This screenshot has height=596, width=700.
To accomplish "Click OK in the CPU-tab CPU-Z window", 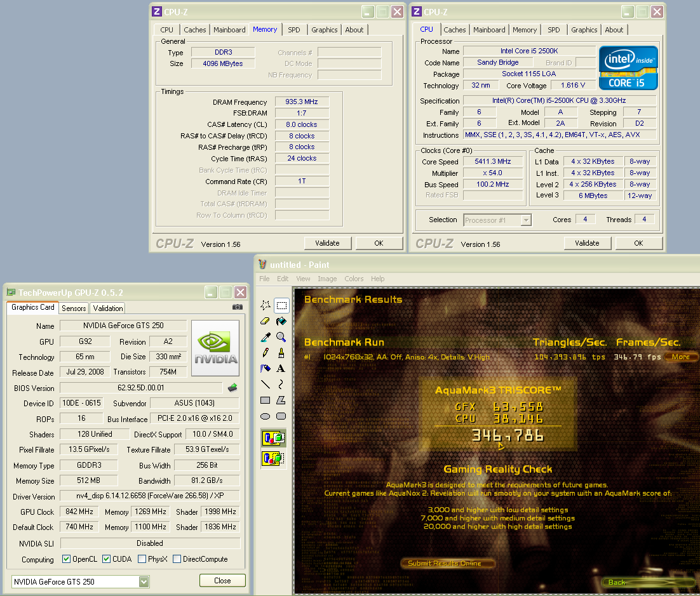I will point(638,243).
